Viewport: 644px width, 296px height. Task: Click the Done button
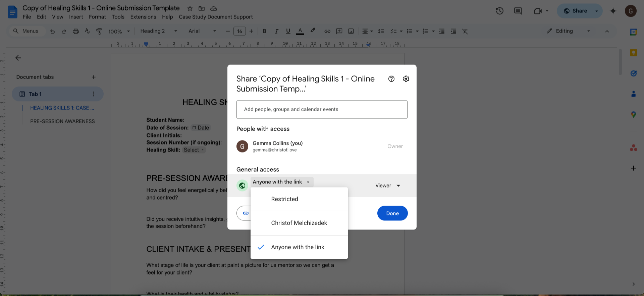click(392, 213)
